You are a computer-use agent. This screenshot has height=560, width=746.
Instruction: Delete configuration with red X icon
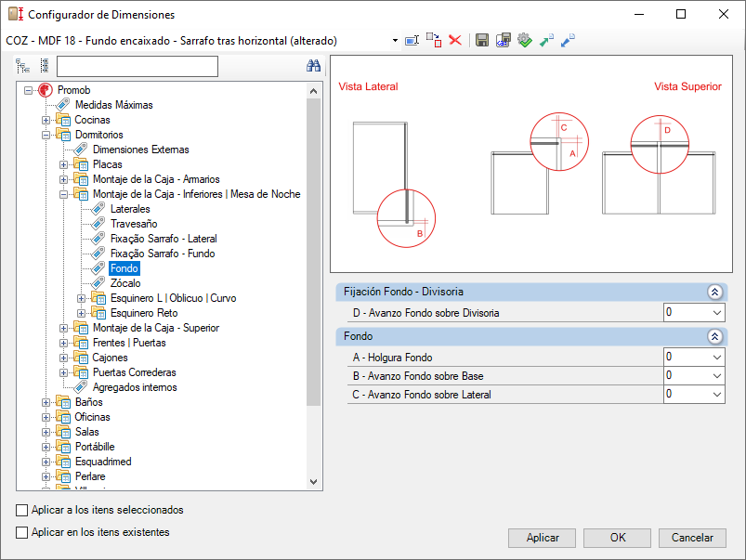pyautogui.click(x=455, y=41)
